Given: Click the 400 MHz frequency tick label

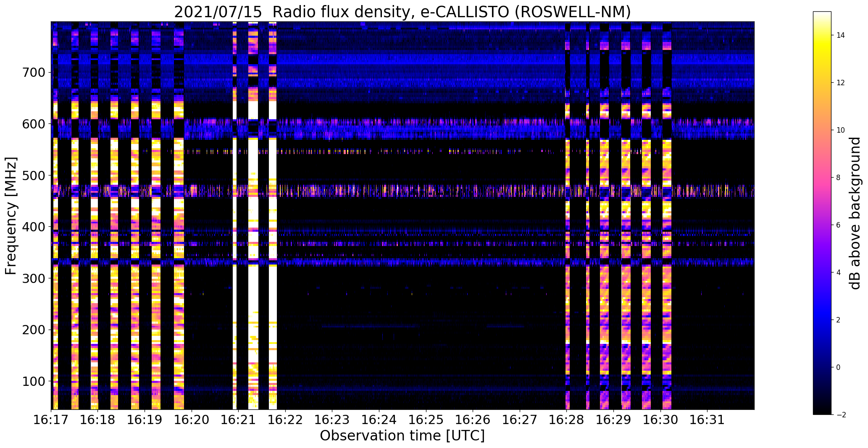Looking at the screenshot, I should tap(33, 227).
